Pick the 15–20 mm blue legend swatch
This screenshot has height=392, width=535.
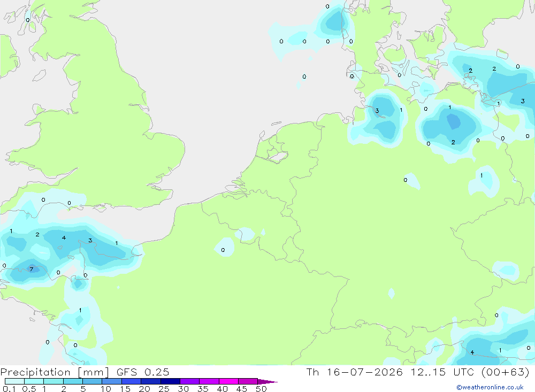coord(132,381)
